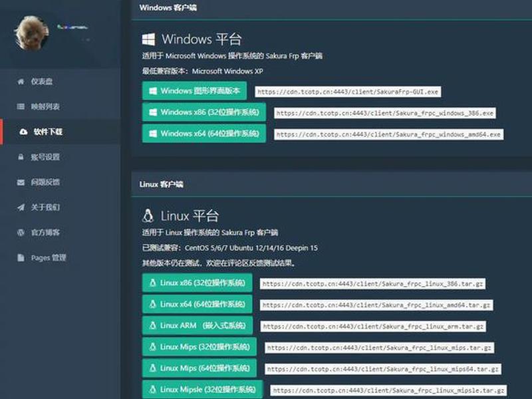532x399 pixels.
Task: Open 账号设置 menu item
Action: pos(61,157)
